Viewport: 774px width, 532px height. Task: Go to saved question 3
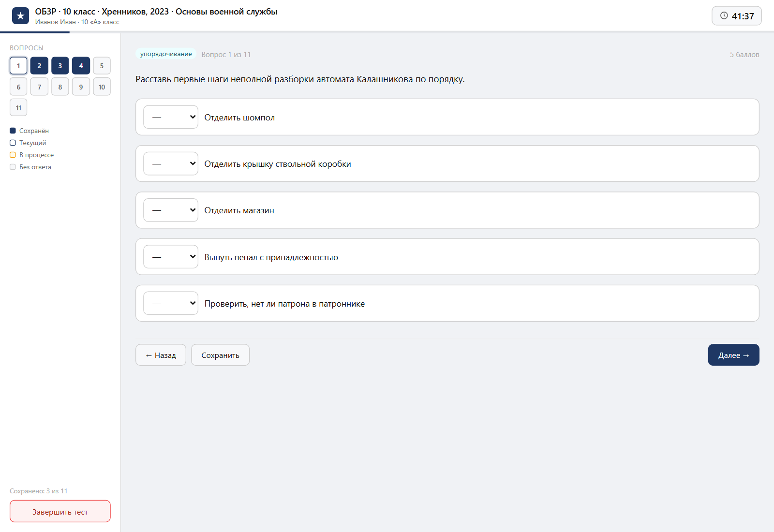tap(60, 66)
